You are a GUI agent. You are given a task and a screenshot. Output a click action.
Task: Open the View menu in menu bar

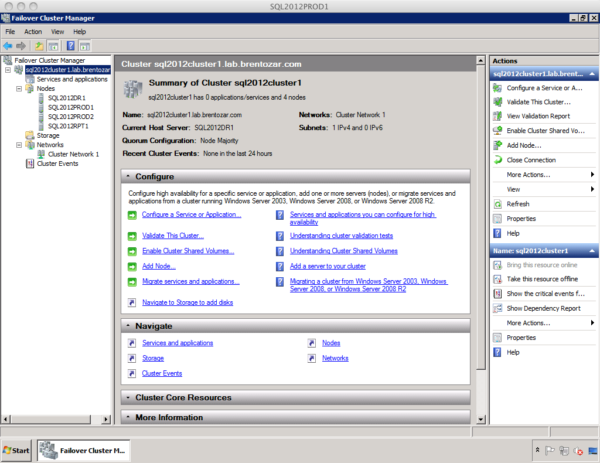[x=58, y=32]
